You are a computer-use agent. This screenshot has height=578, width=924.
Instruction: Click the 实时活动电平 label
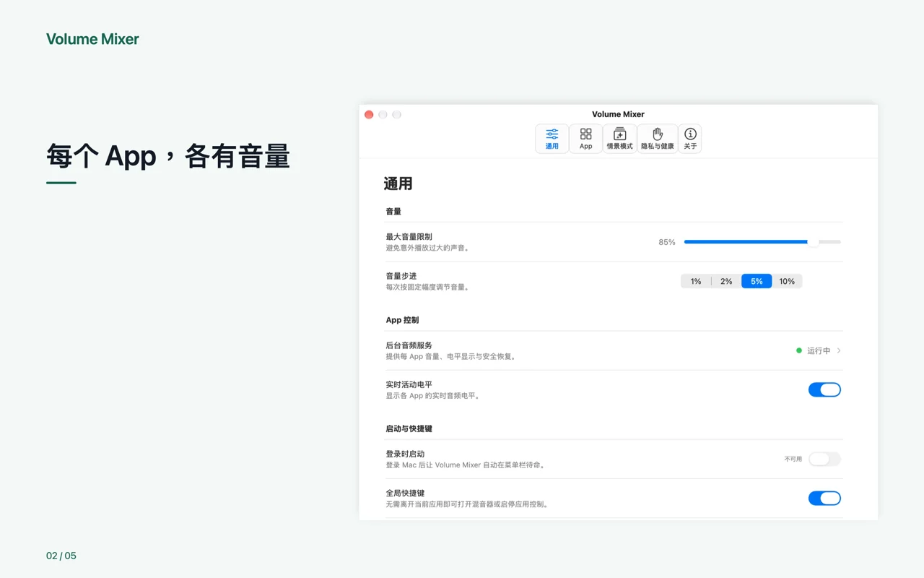(409, 384)
